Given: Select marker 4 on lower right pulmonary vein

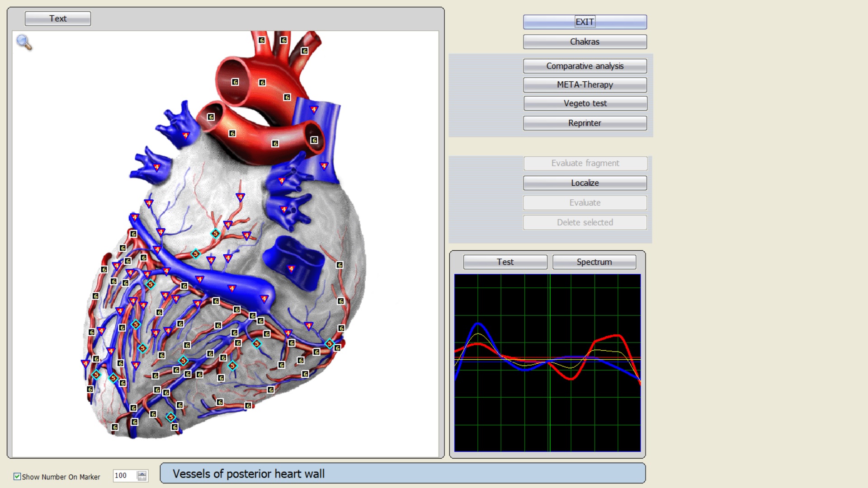Looking at the screenshot, I should (x=284, y=209).
